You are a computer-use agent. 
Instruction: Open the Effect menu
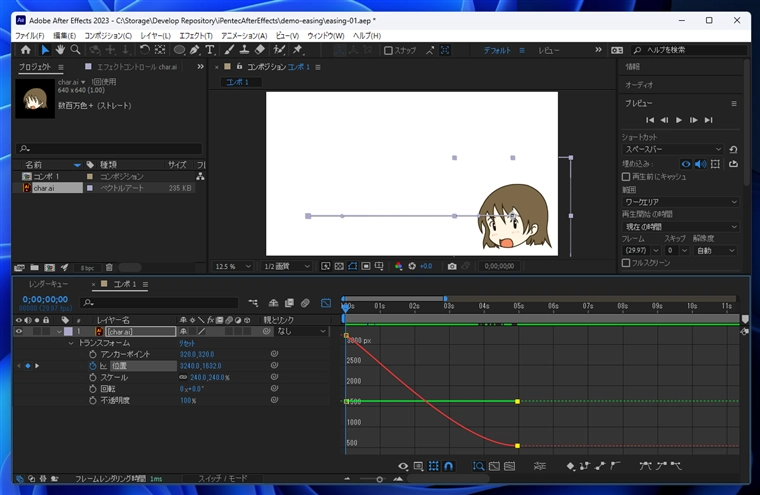point(196,36)
